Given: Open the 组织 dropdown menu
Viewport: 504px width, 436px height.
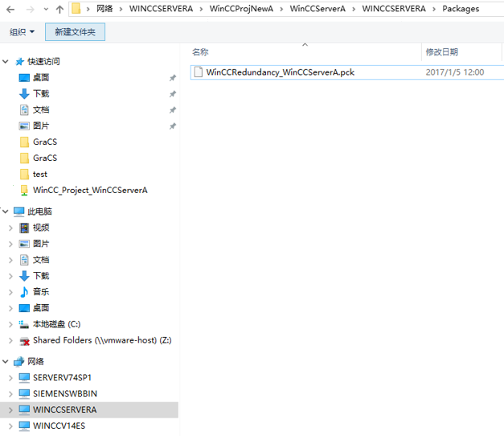Looking at the screenshot, I should pyautogui.click(x=22, y=32).
